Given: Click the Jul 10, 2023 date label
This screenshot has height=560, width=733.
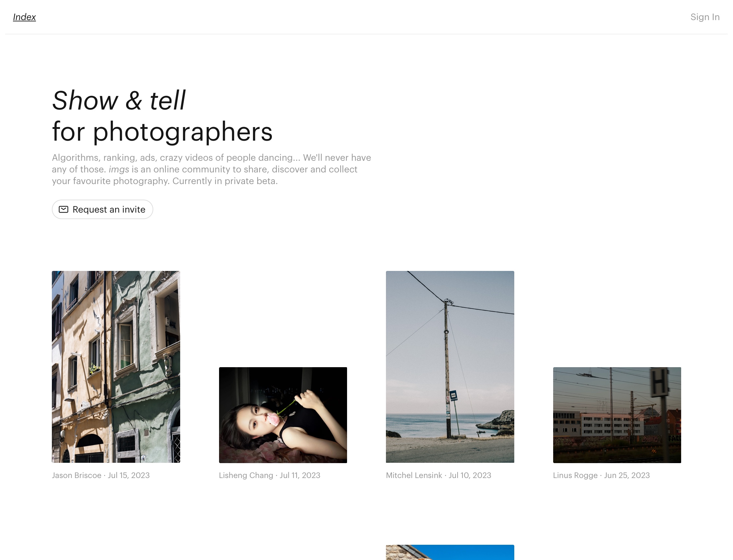Looking at the screenshot, I should click(470, 475).
